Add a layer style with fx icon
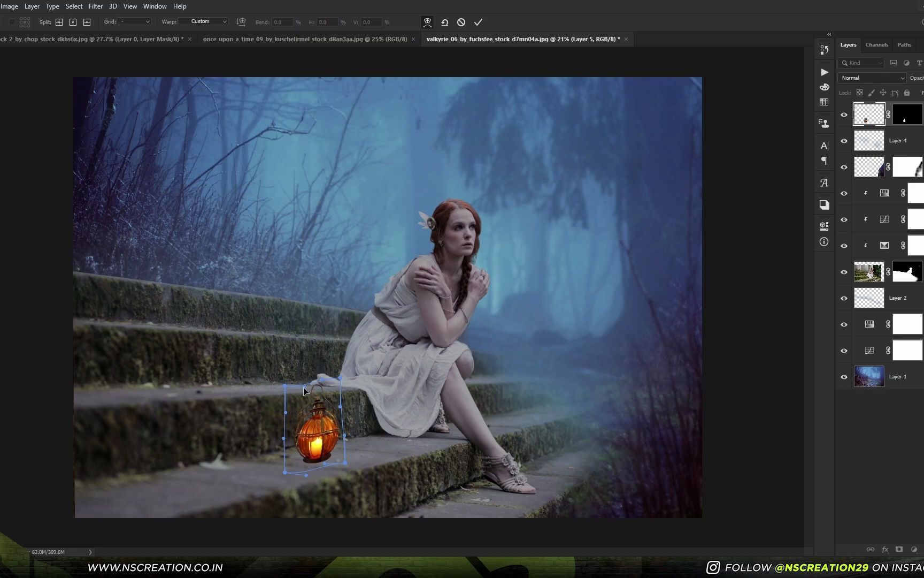Image resolution: width=924 pixels, height=578 pixels. (x=885, y=550)
